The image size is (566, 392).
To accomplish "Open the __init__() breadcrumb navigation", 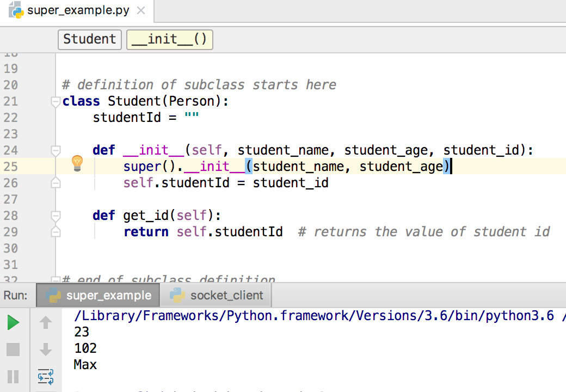I will 169,39.
